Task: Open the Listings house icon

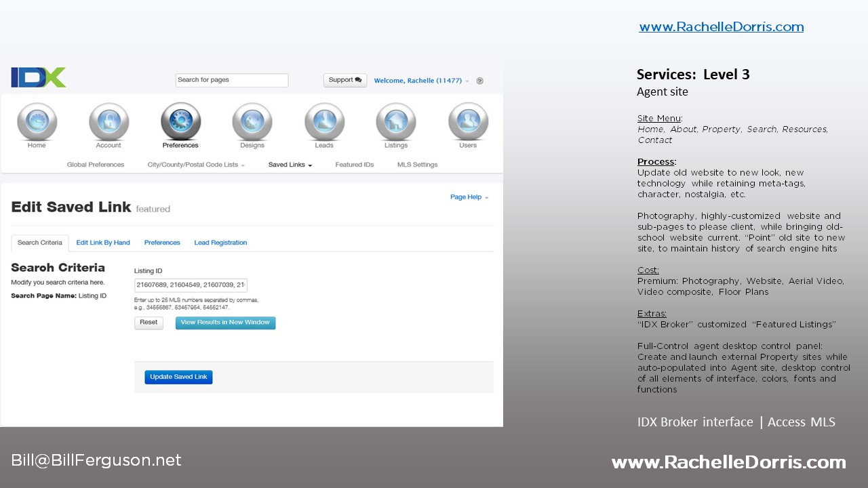Action: point(396,122)
